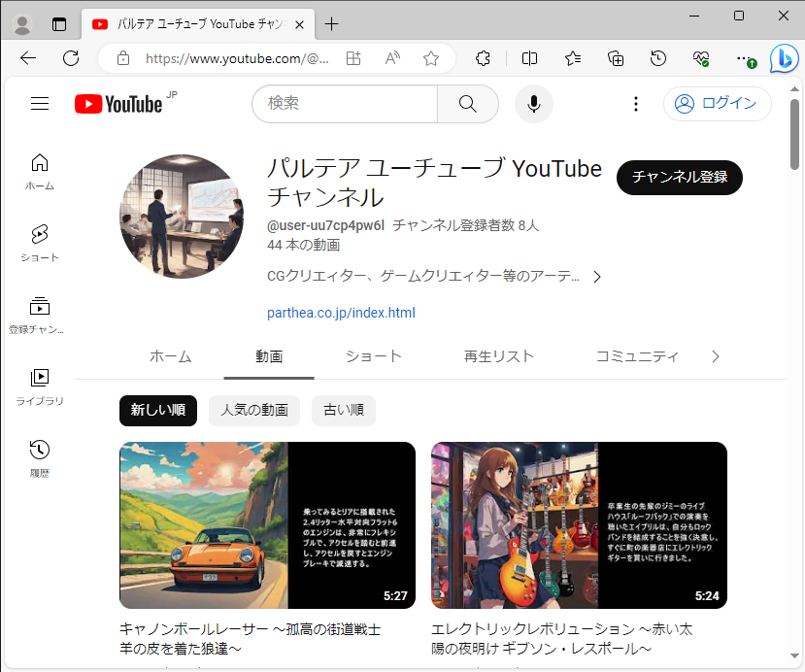
Task: Expand the channel description chevron
Action: click(597, 277)
